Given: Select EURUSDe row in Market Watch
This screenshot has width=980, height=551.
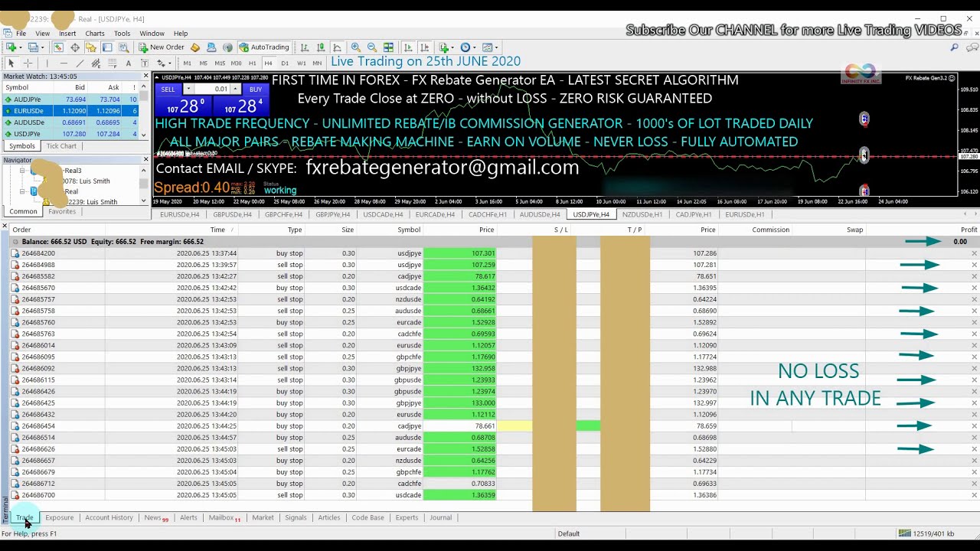Looking at the screenshot, I should coord(70,111).
